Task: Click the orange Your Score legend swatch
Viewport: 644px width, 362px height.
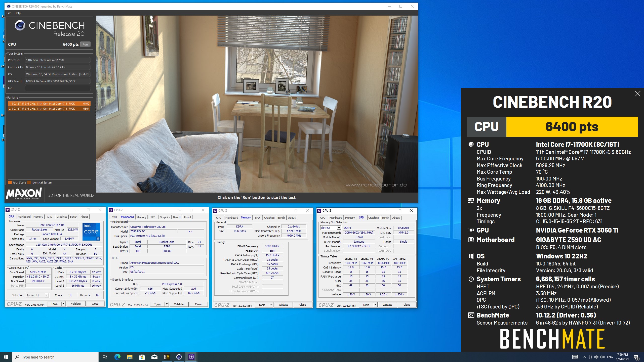Action: [10, 183]
